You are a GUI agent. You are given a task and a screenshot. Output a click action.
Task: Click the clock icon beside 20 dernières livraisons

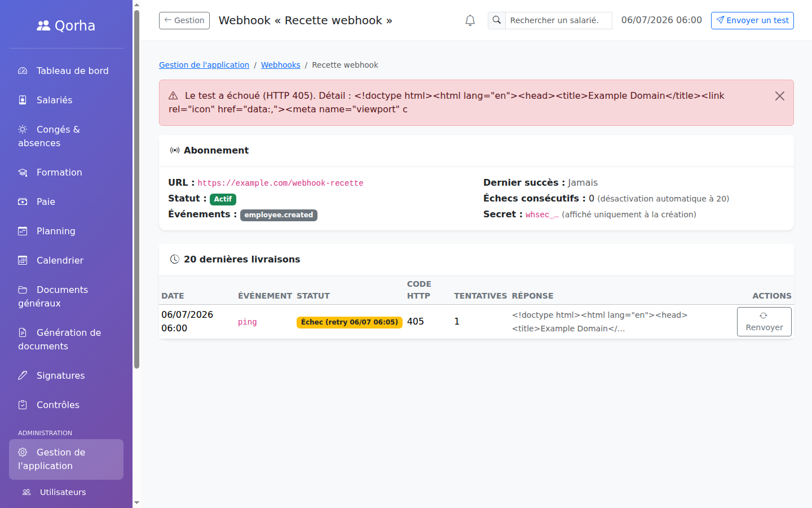click(x=175, y=259)
